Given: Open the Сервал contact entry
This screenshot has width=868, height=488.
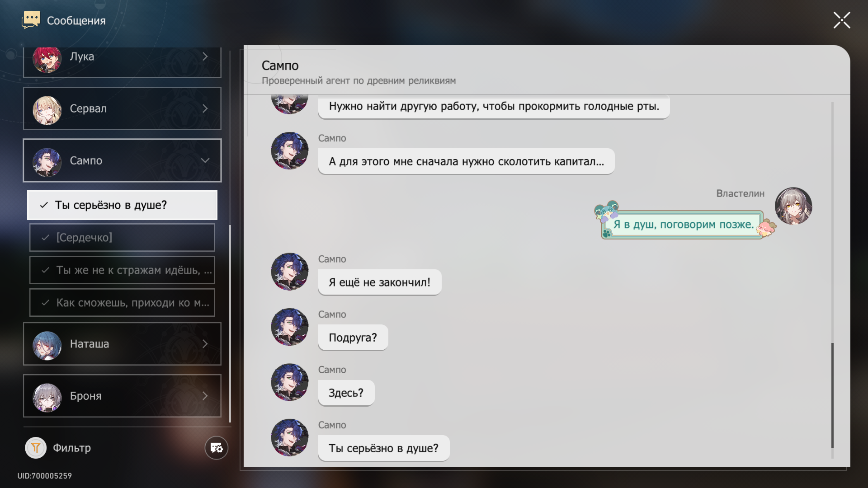Looking at the screenshot, I should pyautogui.click(x=122, y=108).
